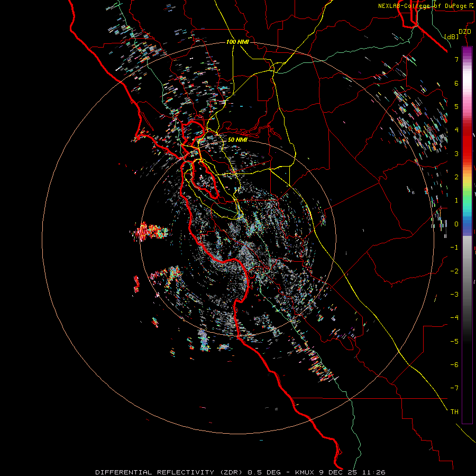Screen dimensions: 476x476
Task: Click the Differential Reflectivity (ZDR) caption text
Action: [x=169, y=472]
